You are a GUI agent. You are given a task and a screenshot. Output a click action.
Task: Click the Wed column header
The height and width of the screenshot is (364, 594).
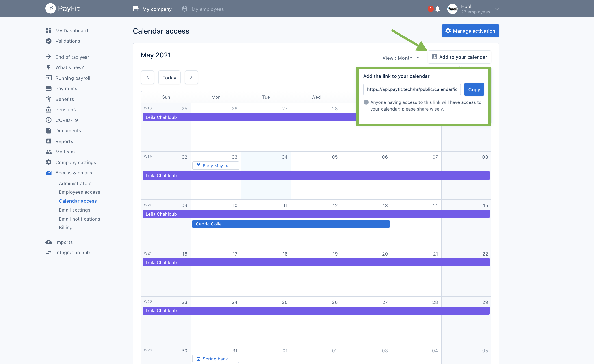tap(316, 97)
